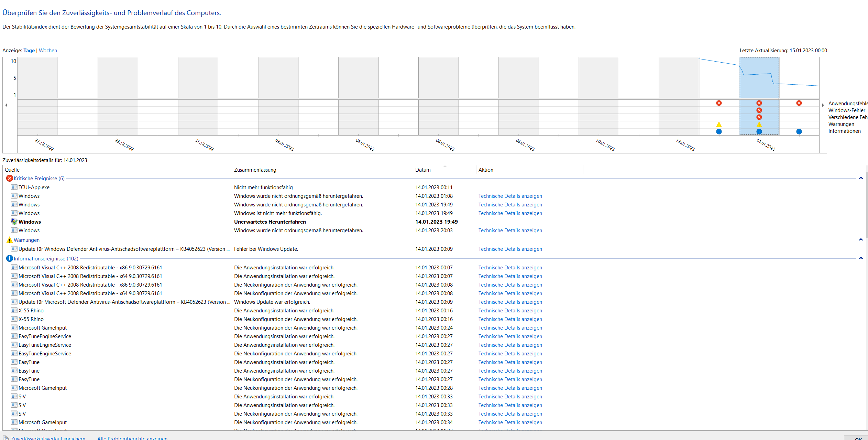Click application error icon on 13.01.2023 column
The image size is (868, 440).
(x=719, y=103)
